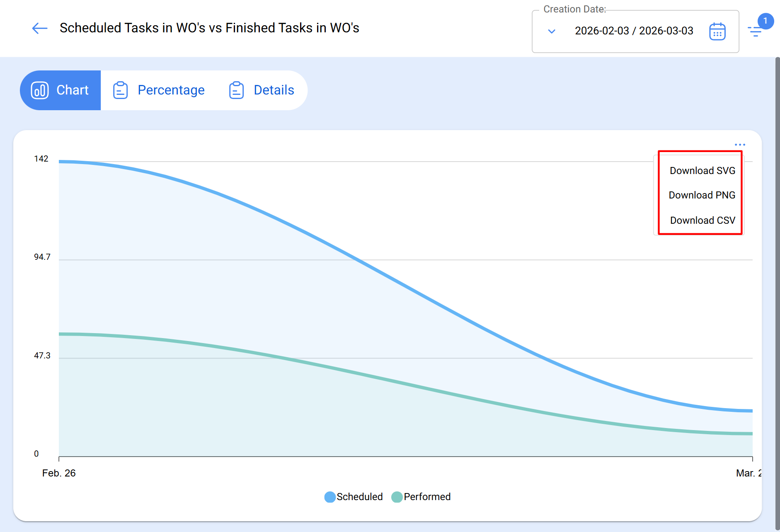
Task: Open the filter list icon
Action: click(755, 31)
